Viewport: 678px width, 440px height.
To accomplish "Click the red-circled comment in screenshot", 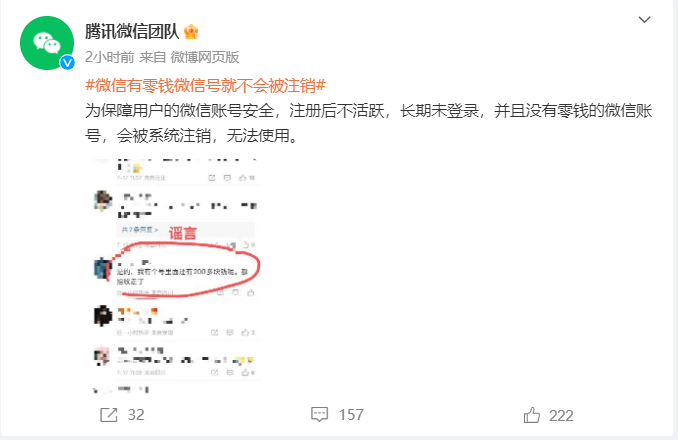I will (x=182, y=271).
